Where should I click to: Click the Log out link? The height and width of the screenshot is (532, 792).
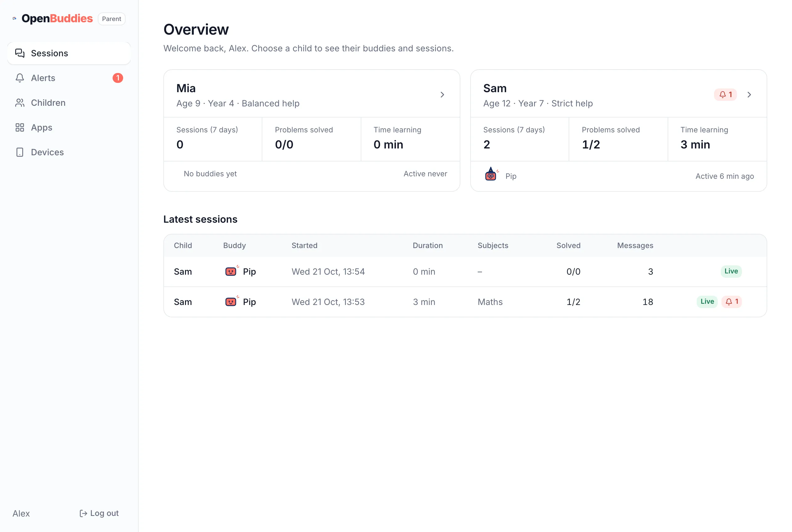click(x=99, y=513)
